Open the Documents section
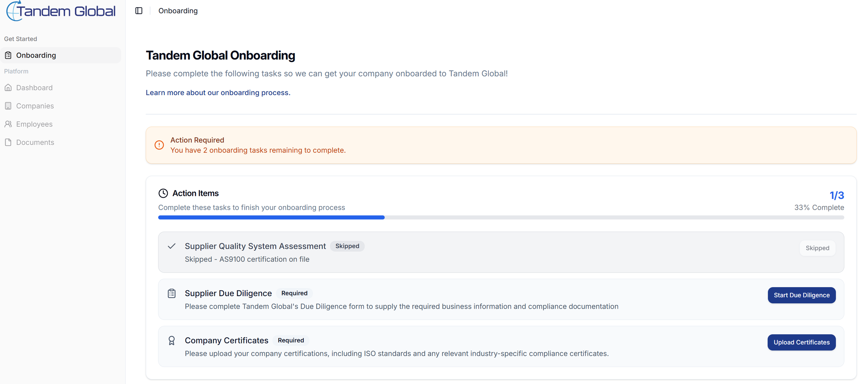Image resolution: width=868 pixels, height=384 pixels. tap(35, 142)
